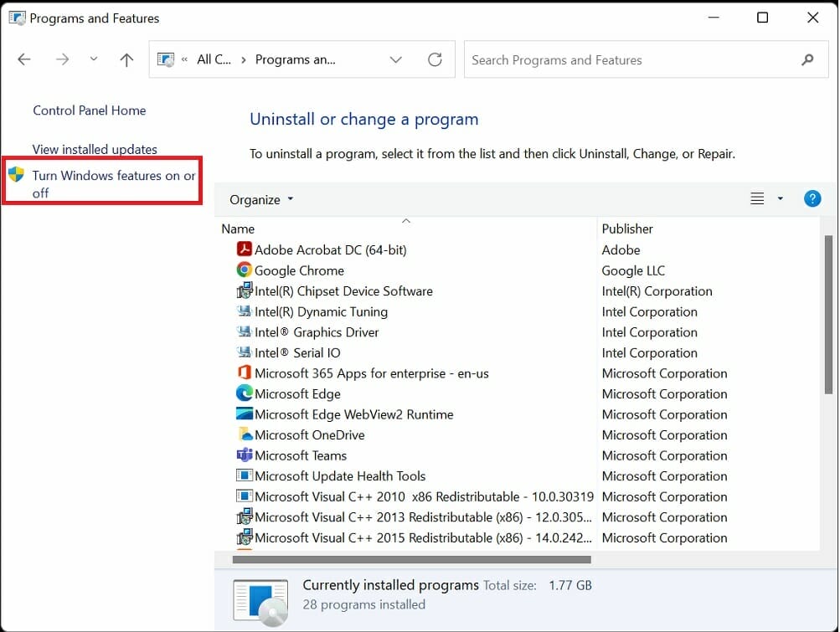Select 'Microsoft Edge WebView2 Runtime' entry
The image size is (840, 632).
353,414
